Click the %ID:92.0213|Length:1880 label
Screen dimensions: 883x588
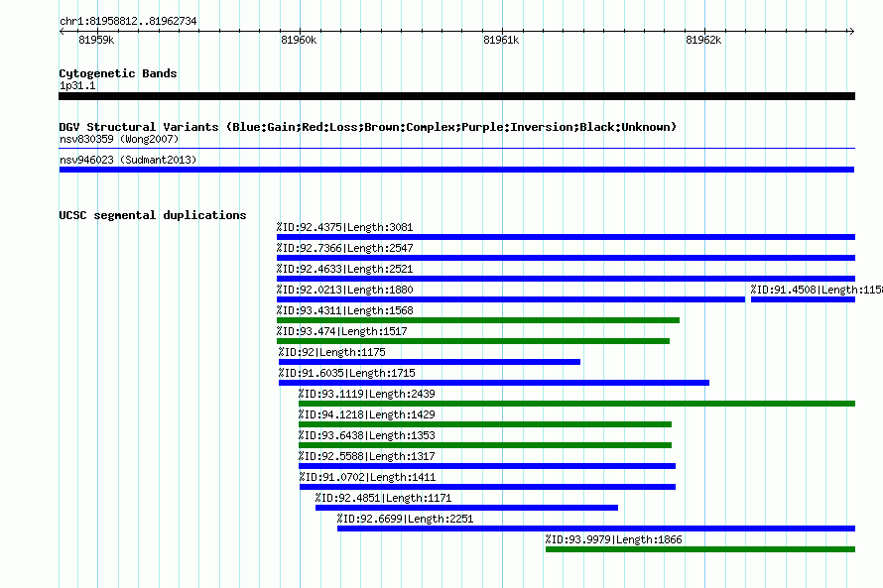click(344, 290)
